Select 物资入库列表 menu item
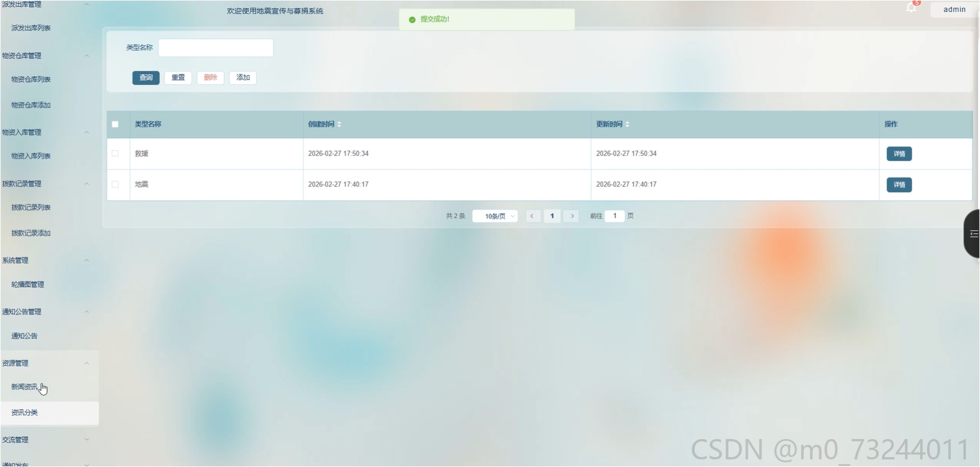Viewport: 980px width, 467px height. pyautogui.click(x=31, y=156)
